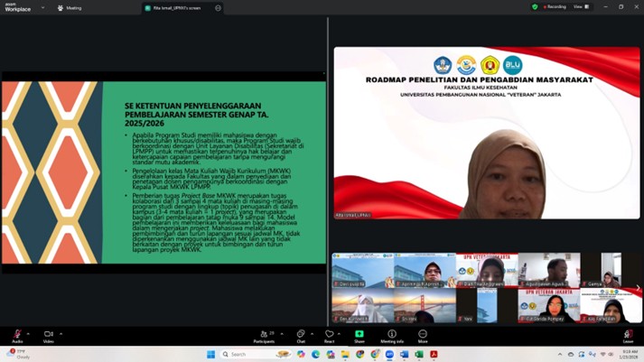The height and width of the screenshot is (362, 644).
Task: Open the Participants panel
Action: pyautogui.click(x=264, y=336)
